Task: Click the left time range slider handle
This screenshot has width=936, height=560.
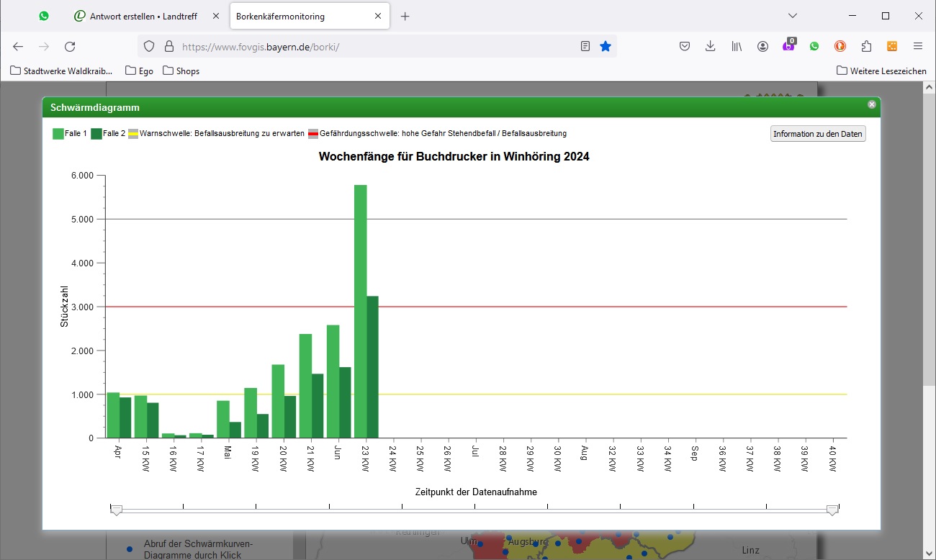Action: tap(116, 510)
